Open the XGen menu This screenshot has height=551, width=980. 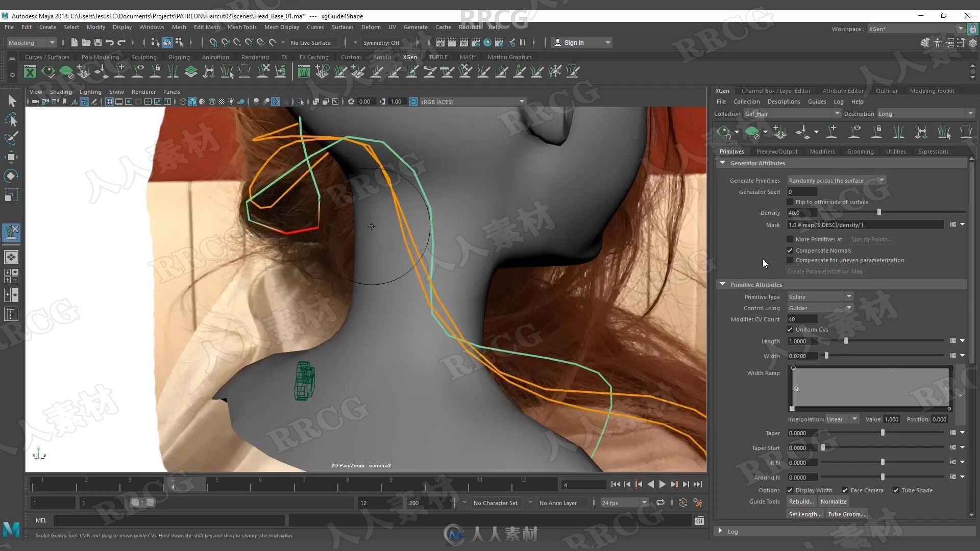click(409, 57)
